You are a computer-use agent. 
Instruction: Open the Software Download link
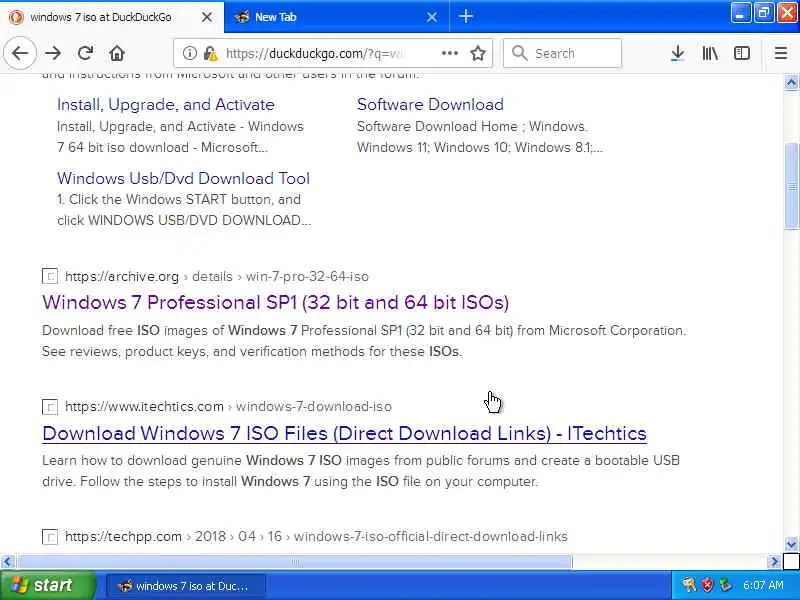[430, 104]
